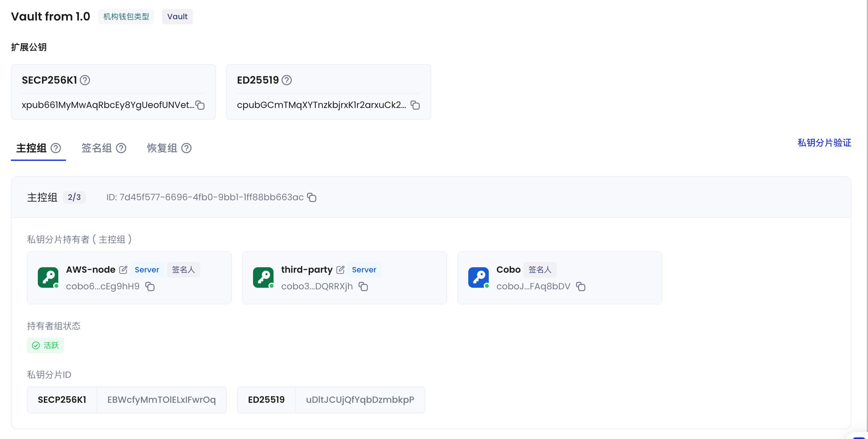Copy AWS-node address cobo6...cEg9hH9

pyautogui.click(x=150, y=286)
